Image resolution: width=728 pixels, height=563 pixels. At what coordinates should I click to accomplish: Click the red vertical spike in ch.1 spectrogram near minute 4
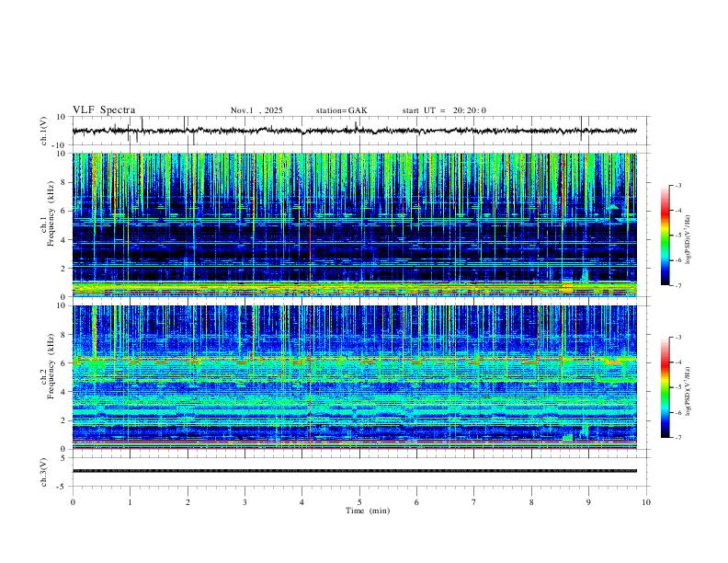[310, 224]
